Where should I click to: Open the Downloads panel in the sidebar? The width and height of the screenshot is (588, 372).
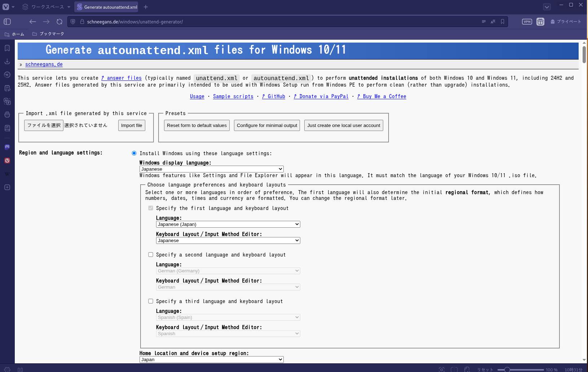point(7,61)
